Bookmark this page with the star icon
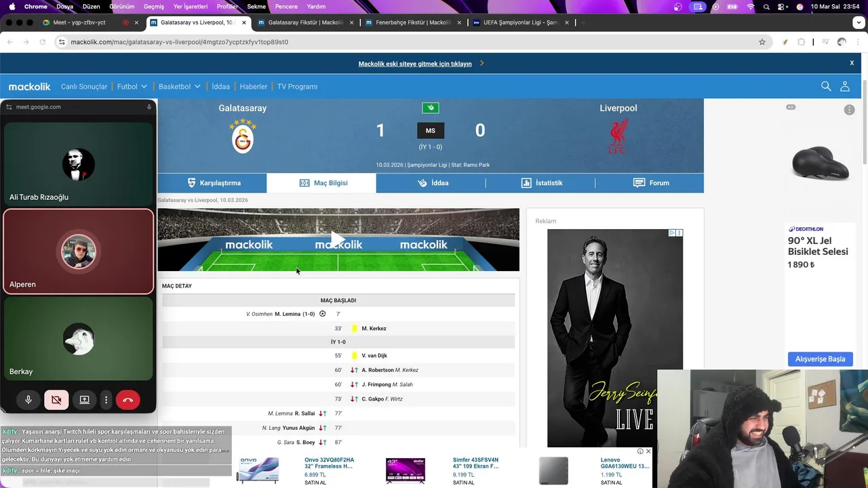The image size is (868, 488). tap(762, 42)
